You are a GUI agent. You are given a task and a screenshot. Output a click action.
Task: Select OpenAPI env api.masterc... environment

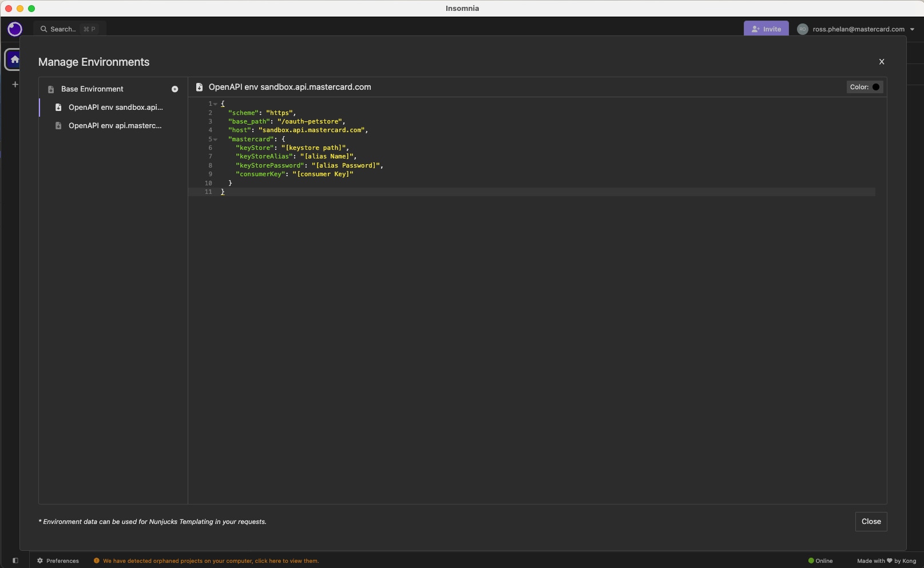tap(114, 126)
